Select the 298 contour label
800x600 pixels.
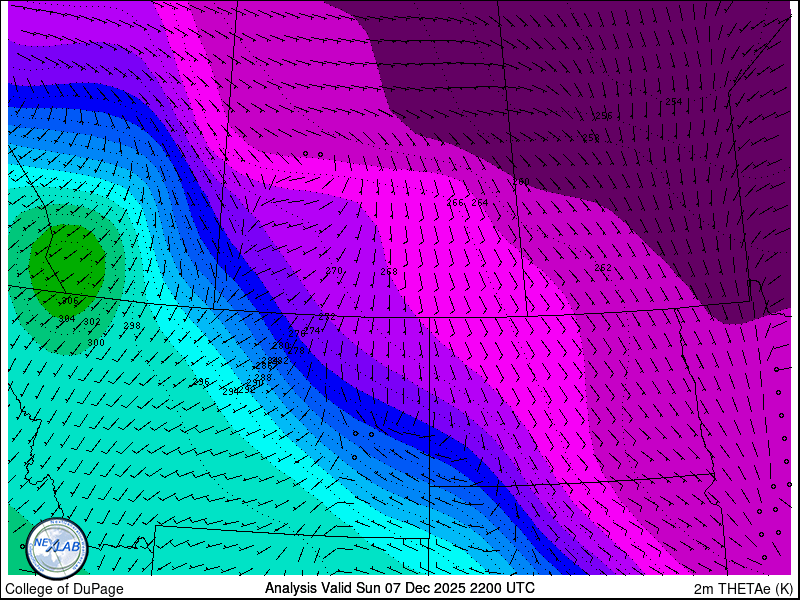132,326
